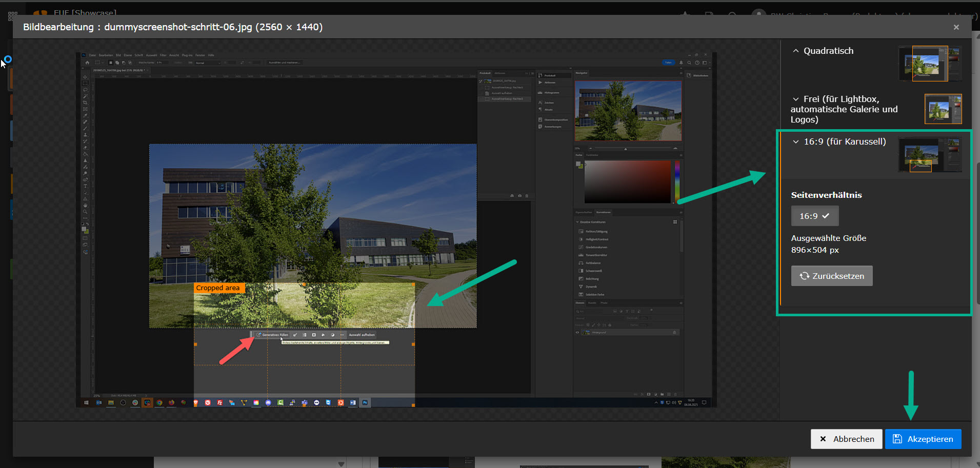This screenshot has width=980, height=468.
Task: Collapse the Quadratisch crop variant section
Action: click(796, 51)
